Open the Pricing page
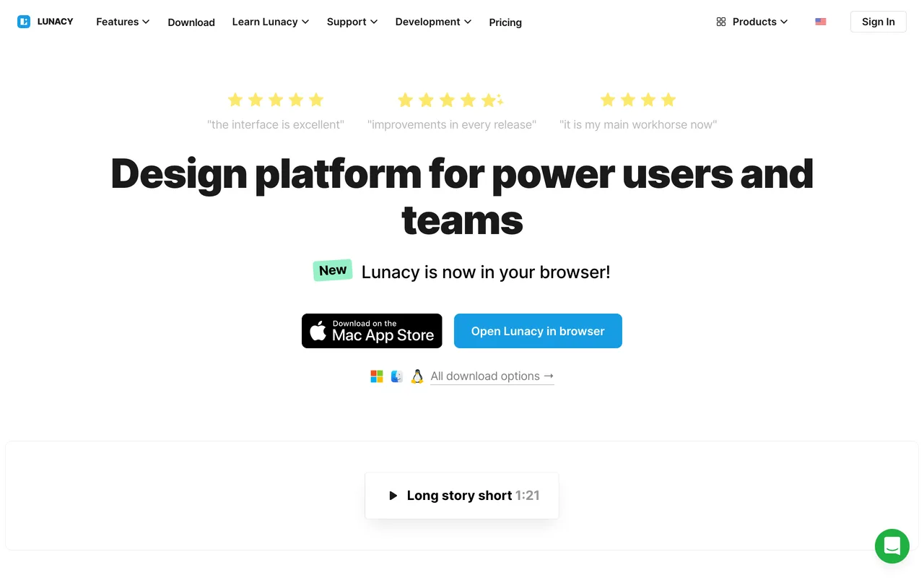The width and height of the screenshot is (924, 578). tap(505, 22)
